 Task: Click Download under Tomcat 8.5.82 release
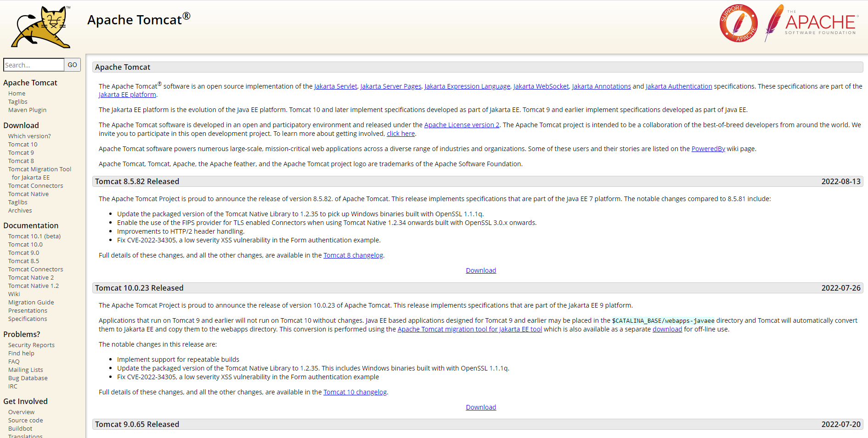(x=481, y=270)
